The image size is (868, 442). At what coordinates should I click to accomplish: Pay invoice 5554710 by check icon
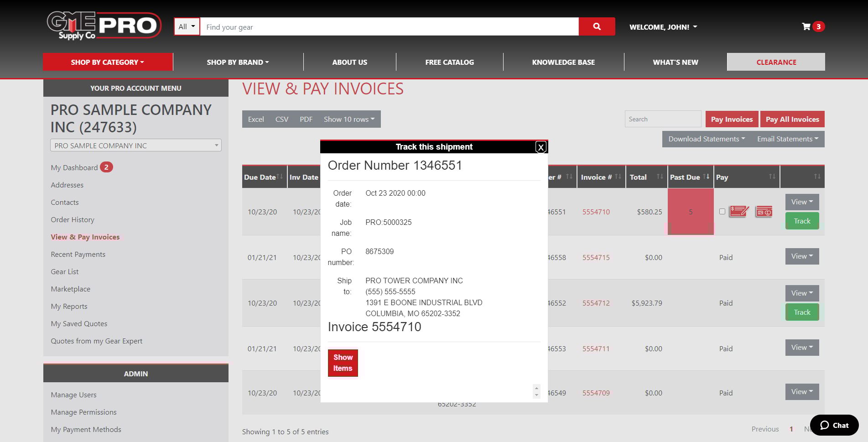(x=738, y=211)
